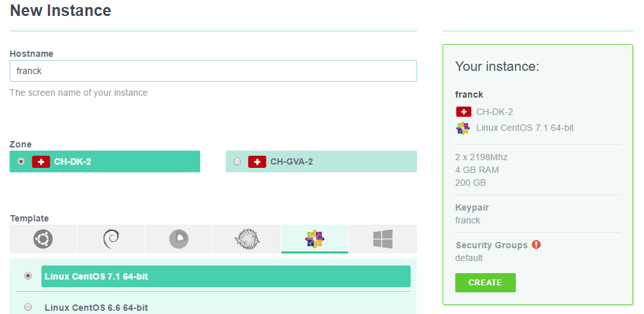
Task: Select the Debian swirl template tab
Action: [x=111, y=239]
